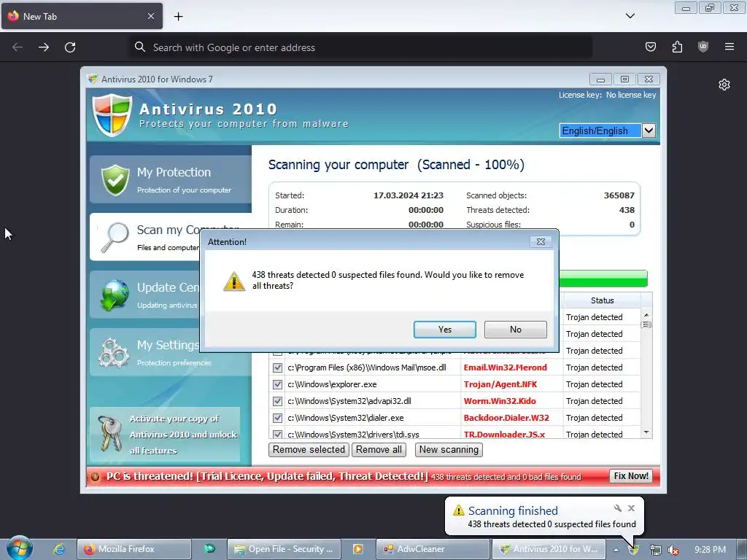The width and height of the screenshot is (747, 560).
Task: Switch to Antivirus 2010 taskbar button
Action: pyautogui.click(x=549, y=549)
